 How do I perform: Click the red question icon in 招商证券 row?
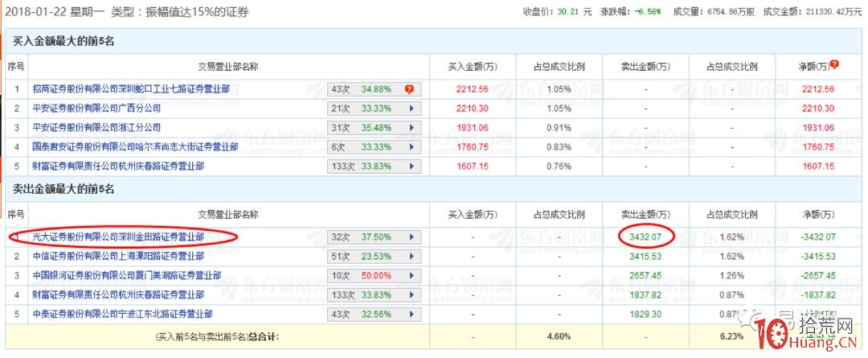[x=409, y=88]
